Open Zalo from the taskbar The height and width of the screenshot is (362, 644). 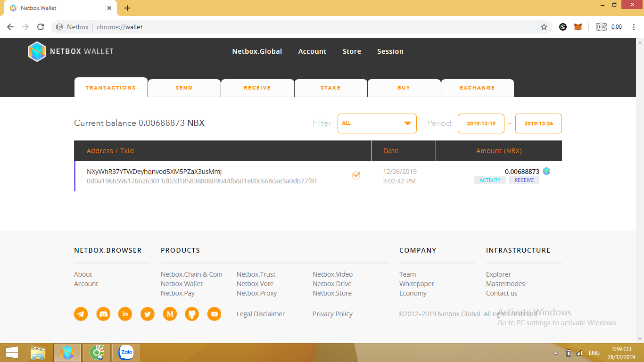[x=126, y=352]
